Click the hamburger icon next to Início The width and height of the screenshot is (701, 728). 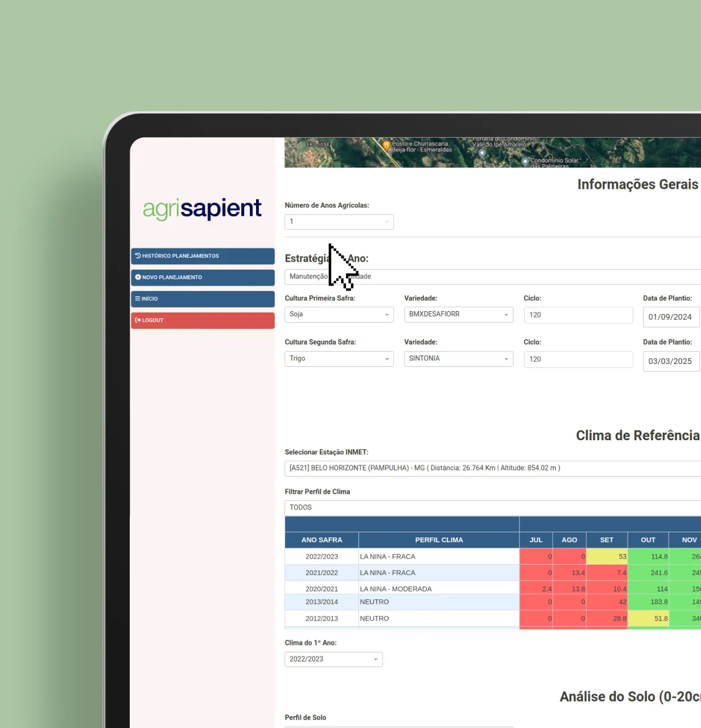[x=138, y=299]
